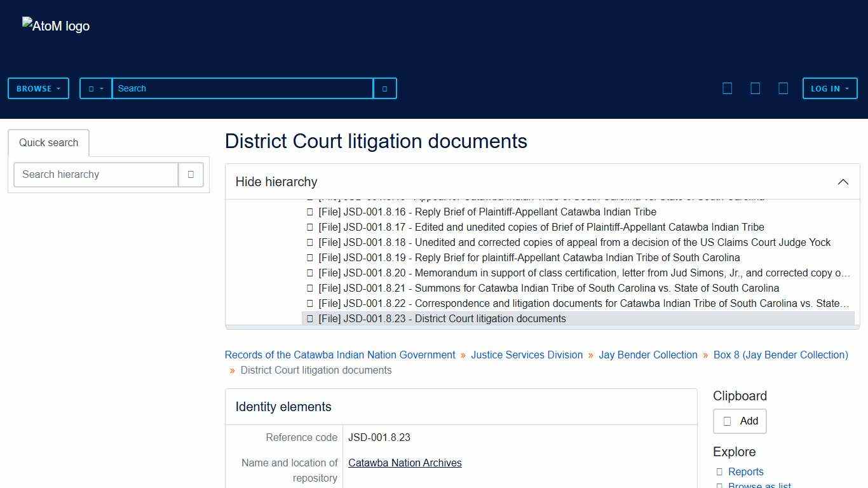The height and width of the screenshot is (488, 868).
Task: Click the AtoM logo
Action: click(55, 25)
